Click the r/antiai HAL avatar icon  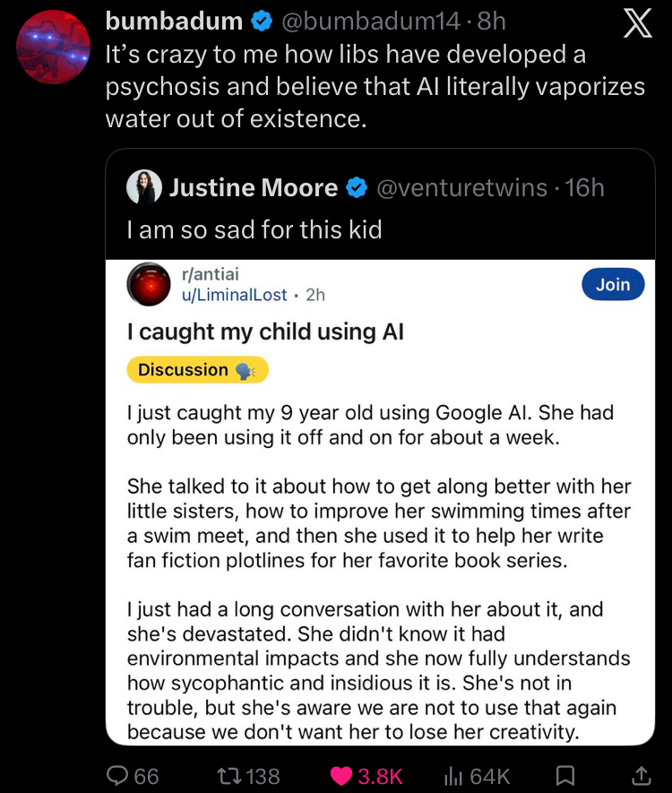149,285
